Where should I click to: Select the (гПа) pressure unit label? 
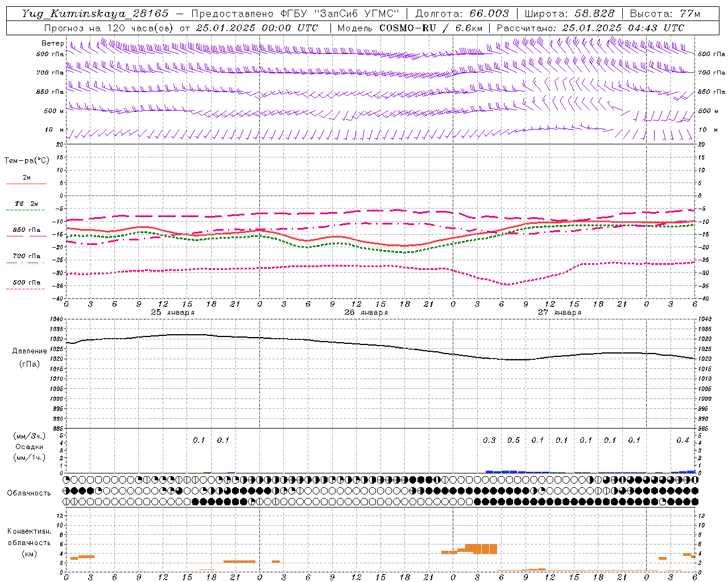point(29,364)
